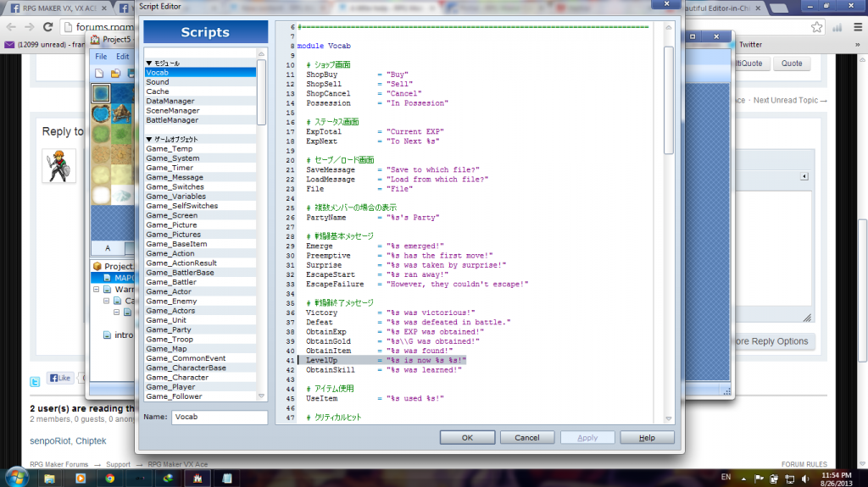868x487 pixels.
Task: Click the Windows Start orb
Action: pyautogui.click(x=16, y=477)
